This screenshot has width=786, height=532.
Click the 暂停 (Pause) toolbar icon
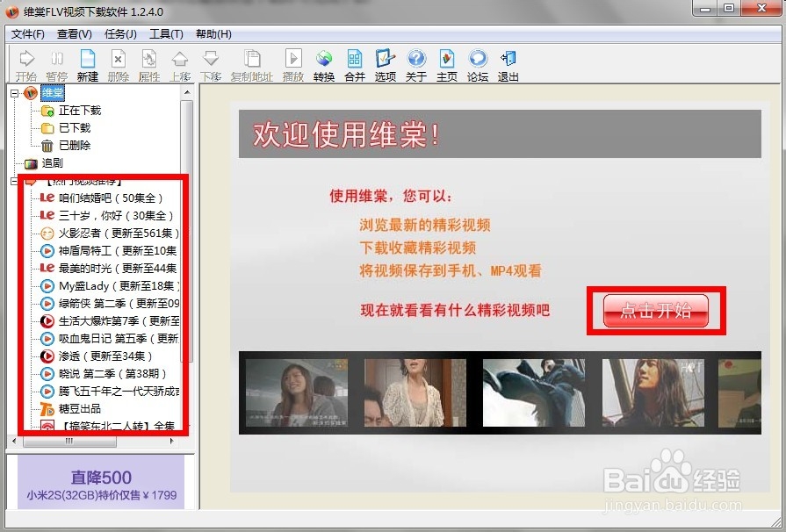click(x=56, y=66)
